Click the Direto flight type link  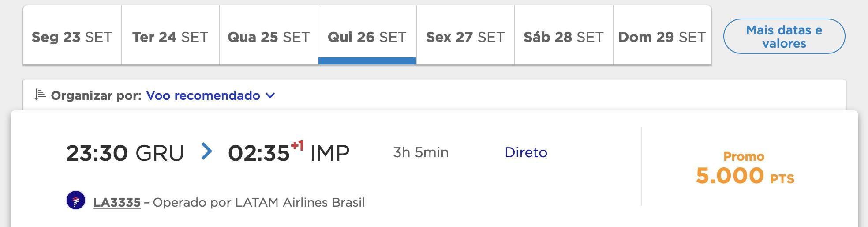click(526, 152)
